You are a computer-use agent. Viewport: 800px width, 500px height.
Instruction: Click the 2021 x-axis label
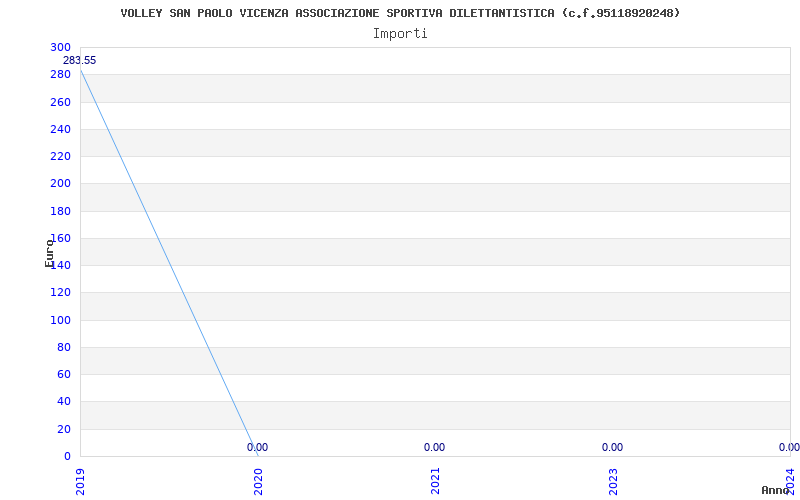[x=435, y=482]
